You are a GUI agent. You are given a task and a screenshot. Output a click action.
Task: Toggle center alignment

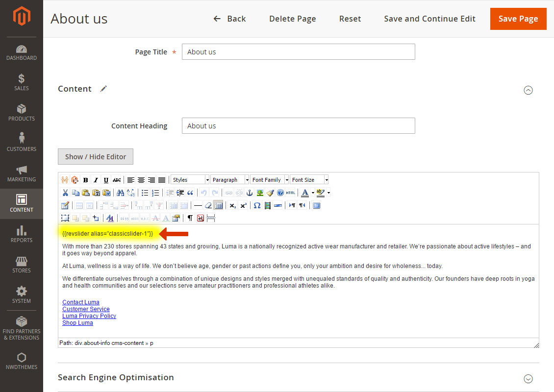pyautogui.click(x=141, y=180)
